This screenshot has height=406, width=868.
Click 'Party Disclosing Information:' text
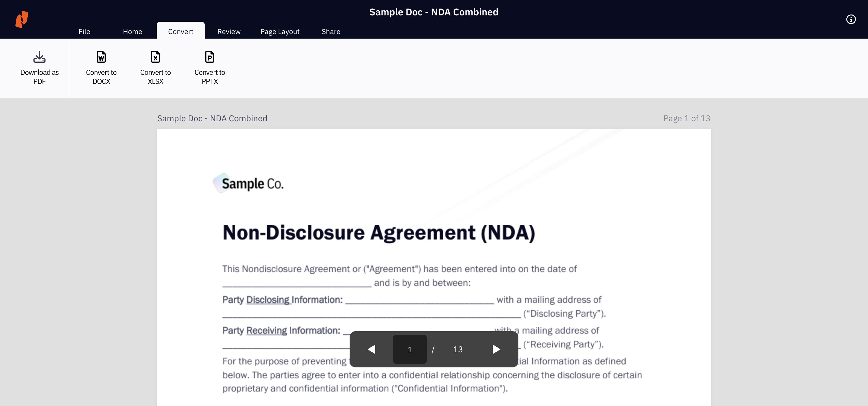282,300
